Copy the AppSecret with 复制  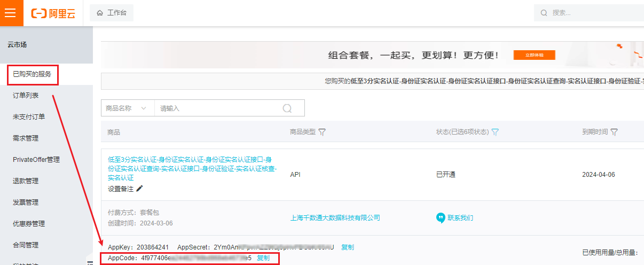pyautogui.click(x=348, y=247)
